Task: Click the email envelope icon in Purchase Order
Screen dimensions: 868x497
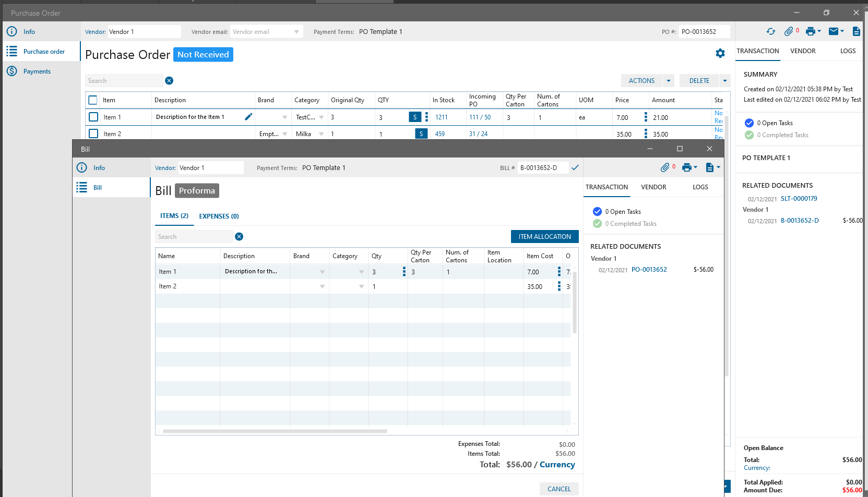Action: pyautogui.click(x=834, y=32)
